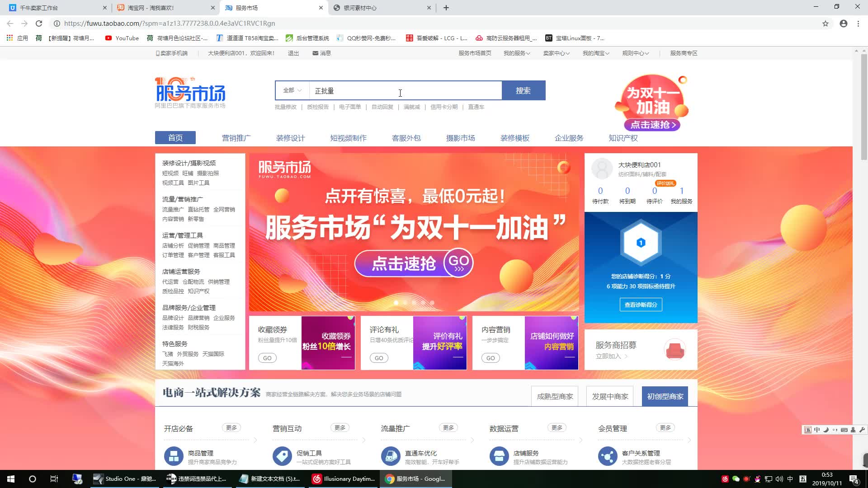Screen dimensions: 868x488
Task: Click the 服务市场 logo
Action: click(190, 93)
